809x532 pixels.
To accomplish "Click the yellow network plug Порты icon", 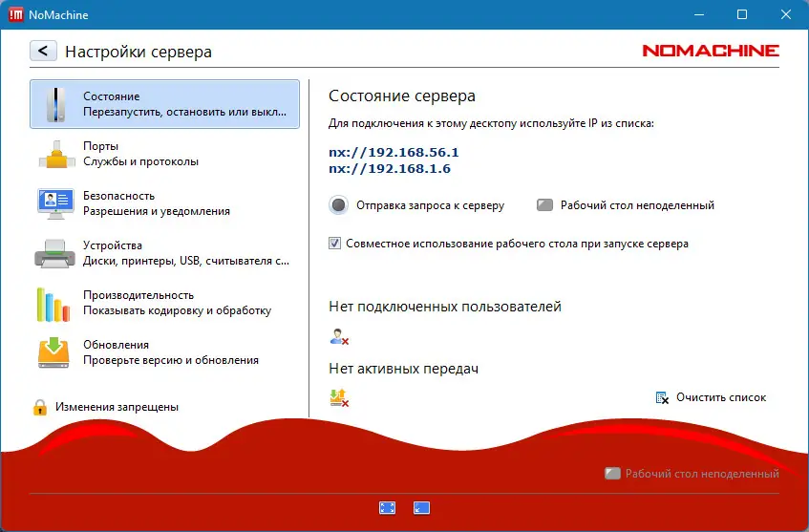I will [56, 155].
